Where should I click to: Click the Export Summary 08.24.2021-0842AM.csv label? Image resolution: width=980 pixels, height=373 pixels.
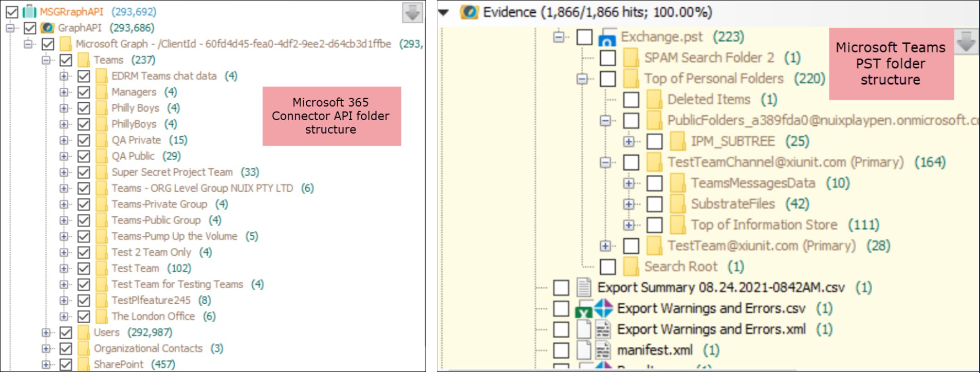pyautogui.click(x=721, y=287)
